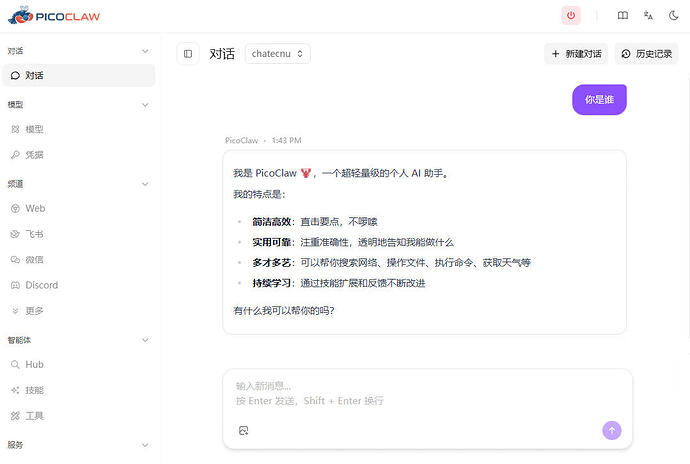Image resolution: width=690 pixels, height=464 pixels.
Task: Open the 飞书 channel page
Action: click(79, 234)
